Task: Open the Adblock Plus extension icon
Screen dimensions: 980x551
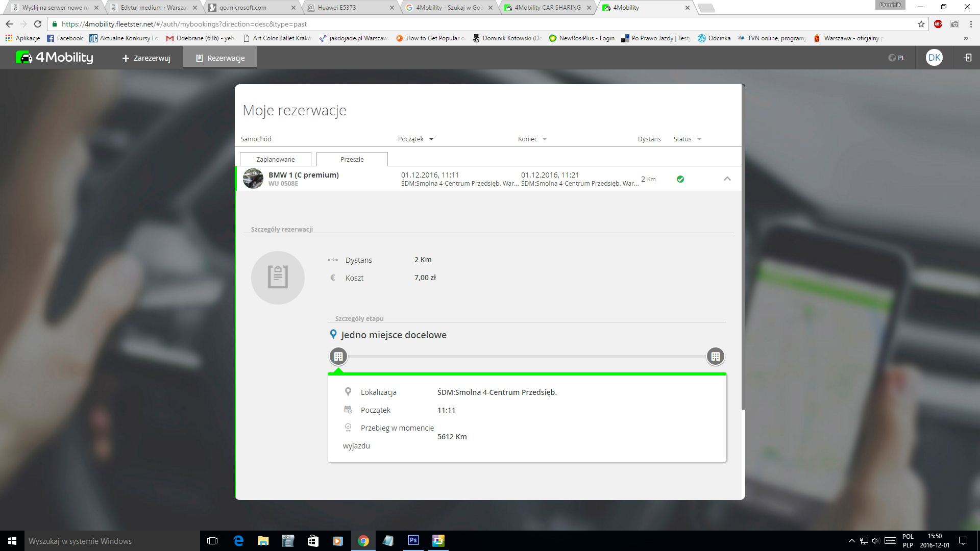Action: point(938,24)
